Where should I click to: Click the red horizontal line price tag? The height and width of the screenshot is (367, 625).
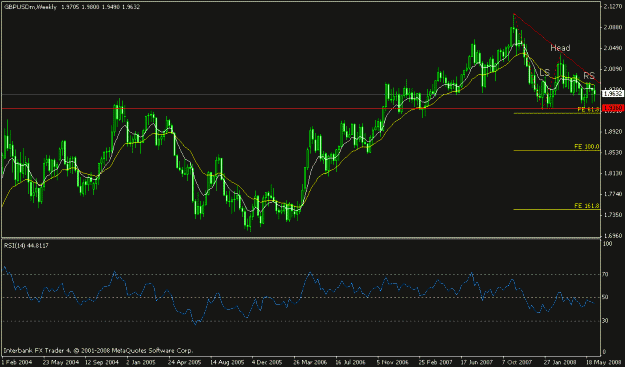pyautogui.click(x=613, y=108)
